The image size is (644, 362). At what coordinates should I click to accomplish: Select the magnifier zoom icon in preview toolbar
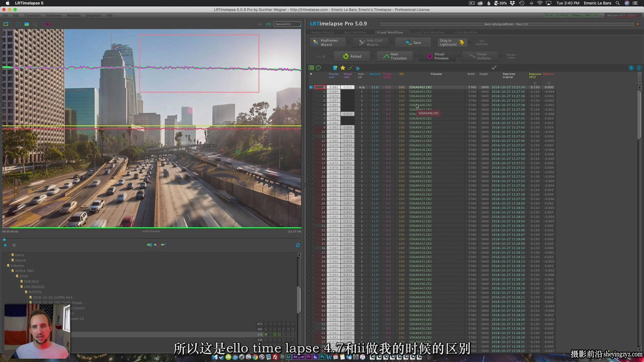(35, 24)
